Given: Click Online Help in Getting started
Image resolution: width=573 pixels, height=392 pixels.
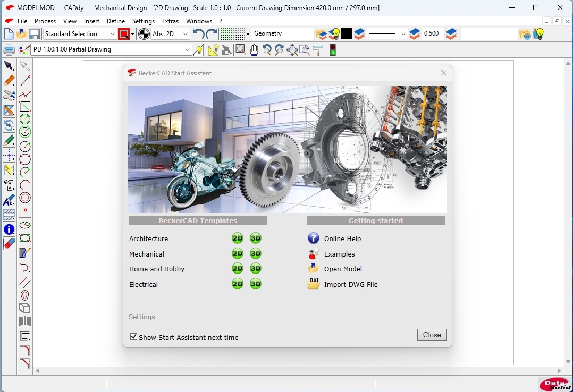Looking at the screenshot, I should point(342,238).
